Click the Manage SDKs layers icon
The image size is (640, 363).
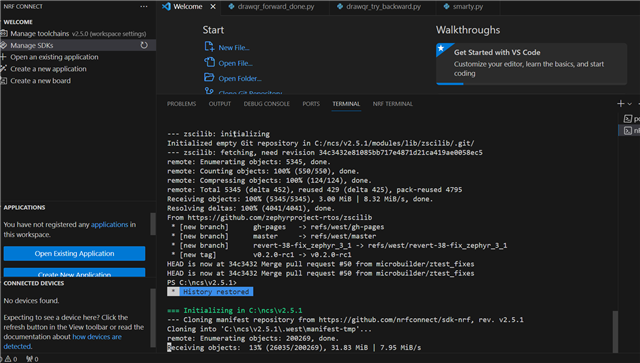pos(4,45)
